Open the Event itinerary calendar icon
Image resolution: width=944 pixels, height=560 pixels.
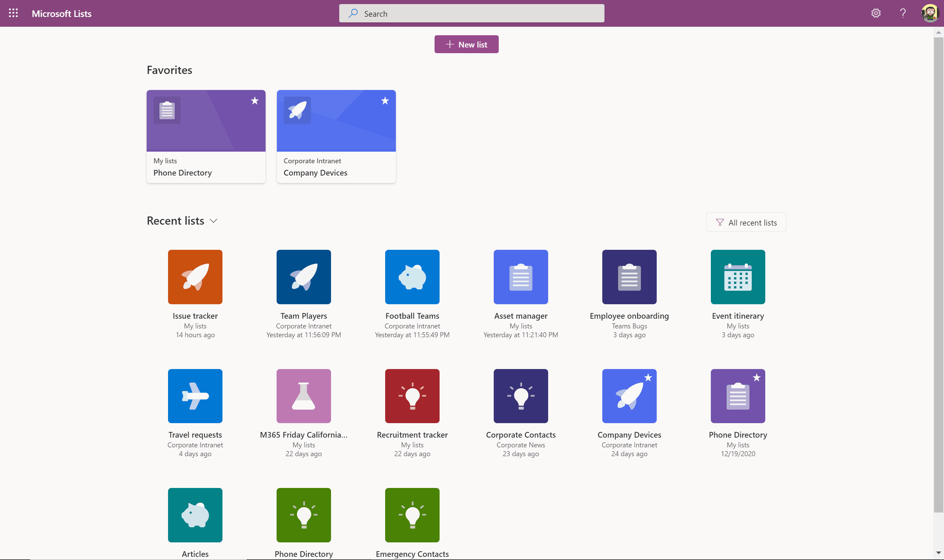pos(738,277)
